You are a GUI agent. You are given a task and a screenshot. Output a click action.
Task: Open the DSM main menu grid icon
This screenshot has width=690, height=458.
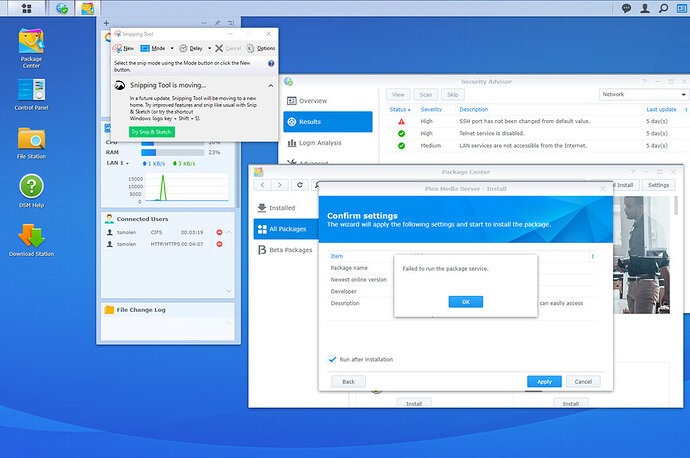(26, 8)
